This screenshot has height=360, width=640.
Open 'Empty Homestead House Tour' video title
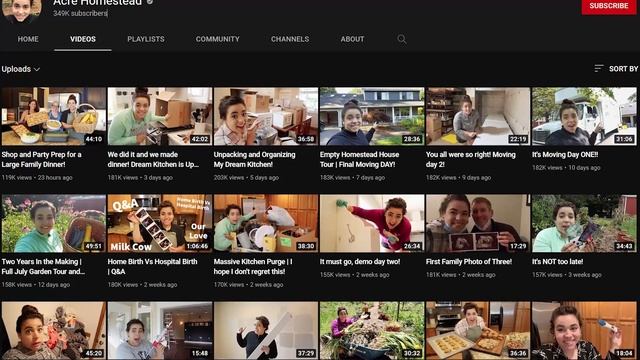click(x=359, y=160)
